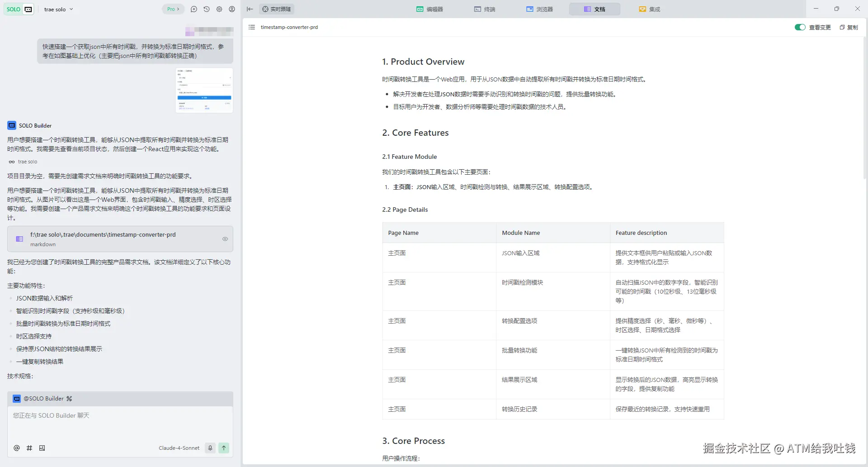
Task: Click the "3. Core Process" heading
Action: 414,441
